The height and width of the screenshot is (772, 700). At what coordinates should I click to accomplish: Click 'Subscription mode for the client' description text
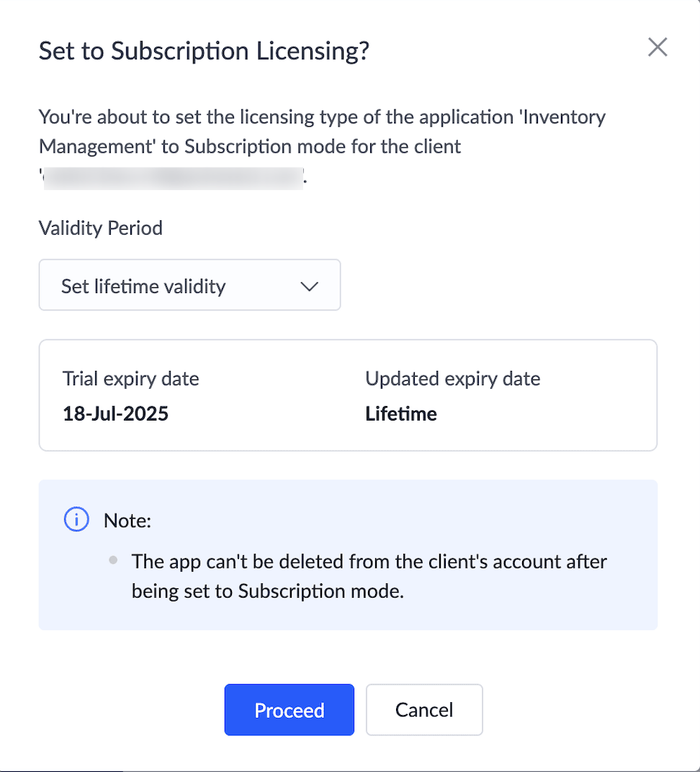pyautogui.click(x=323, y=146)
